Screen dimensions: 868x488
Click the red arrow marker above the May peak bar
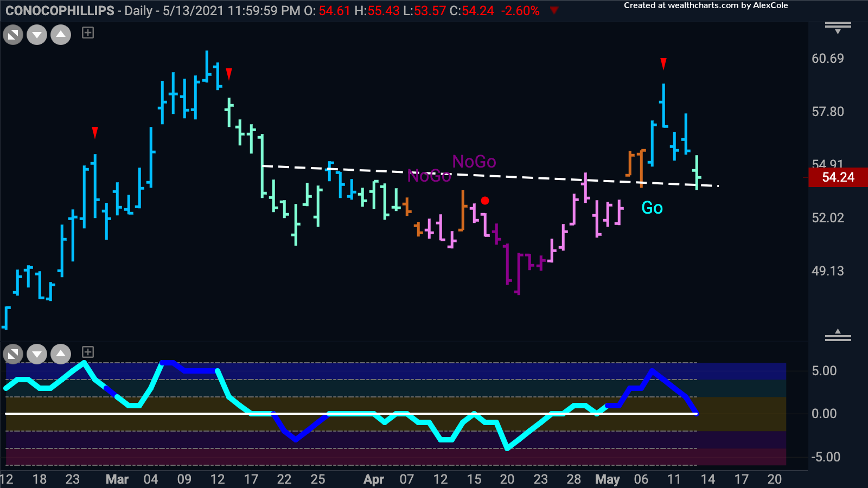pyautogui.click(x=663, y=64)
